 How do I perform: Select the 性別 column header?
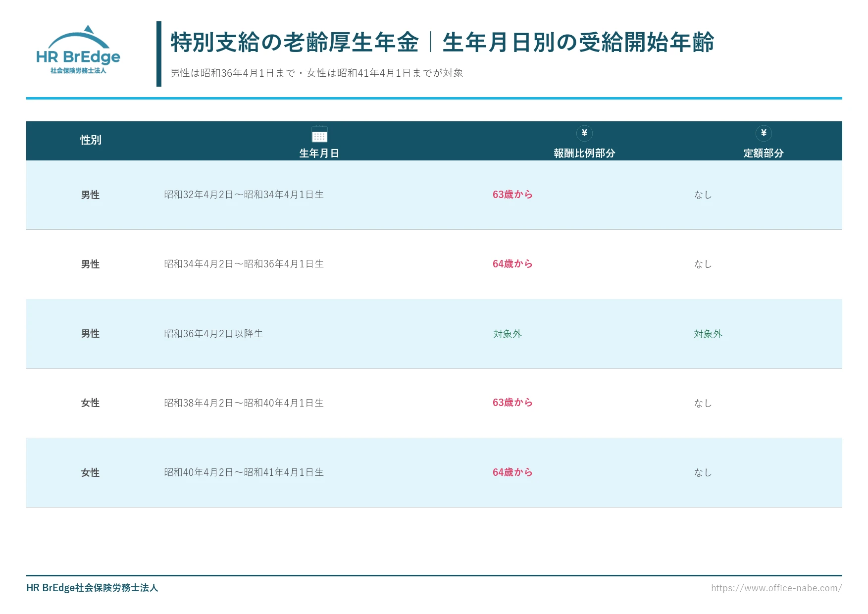click(91, 140)
